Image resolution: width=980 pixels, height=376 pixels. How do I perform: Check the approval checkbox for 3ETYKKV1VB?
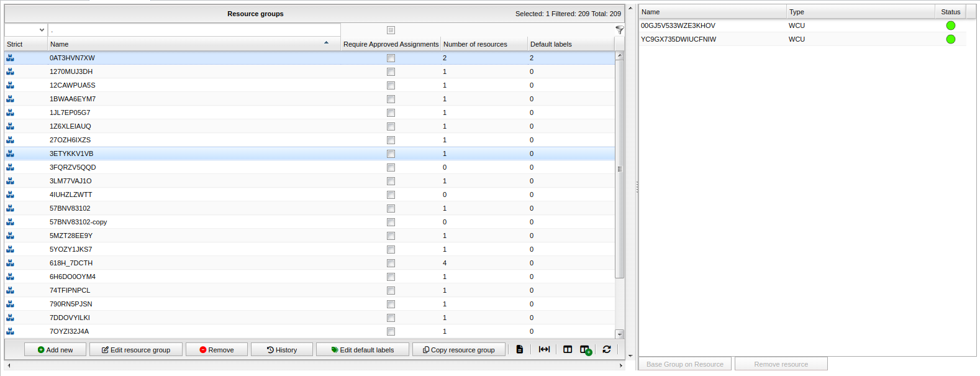[391, 154]
